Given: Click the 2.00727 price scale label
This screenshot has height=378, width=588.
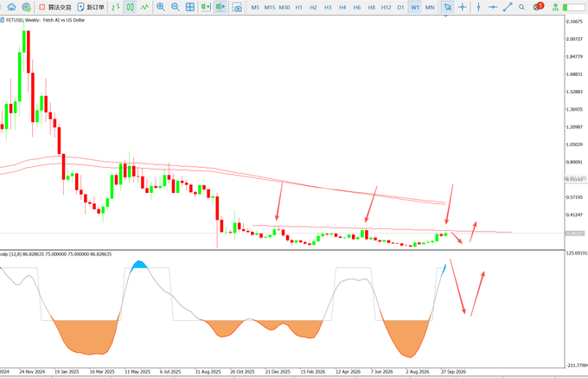Looking at the screenshot, I should [x=575, y=39].
